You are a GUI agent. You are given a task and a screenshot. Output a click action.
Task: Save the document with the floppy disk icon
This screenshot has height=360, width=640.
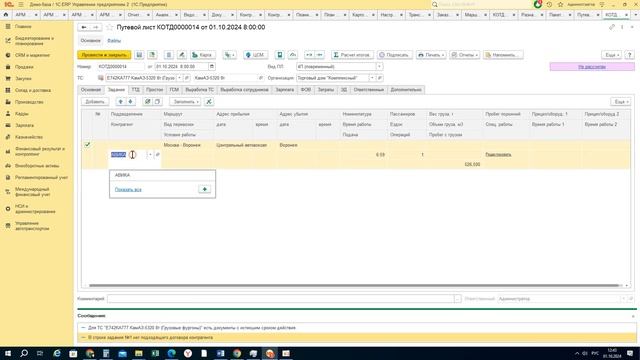(x=139, y=55)
